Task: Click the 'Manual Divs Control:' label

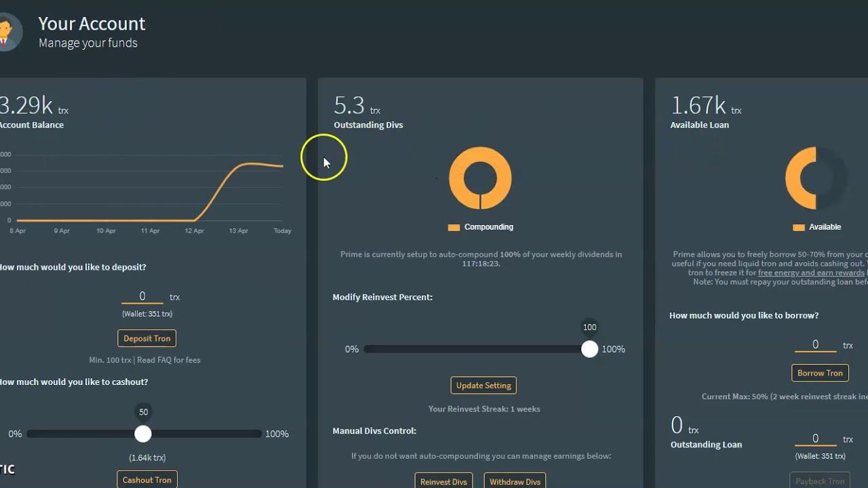Action: click(374, 430)
